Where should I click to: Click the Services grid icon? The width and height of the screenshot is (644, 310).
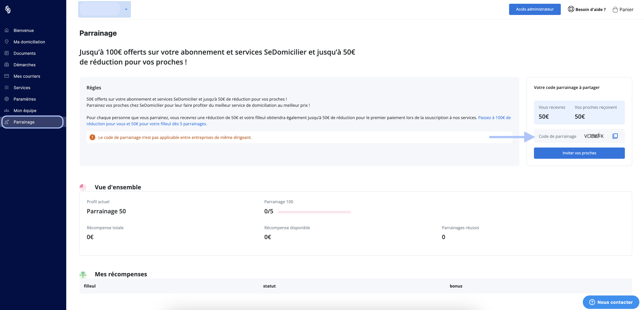coord(7,87)
